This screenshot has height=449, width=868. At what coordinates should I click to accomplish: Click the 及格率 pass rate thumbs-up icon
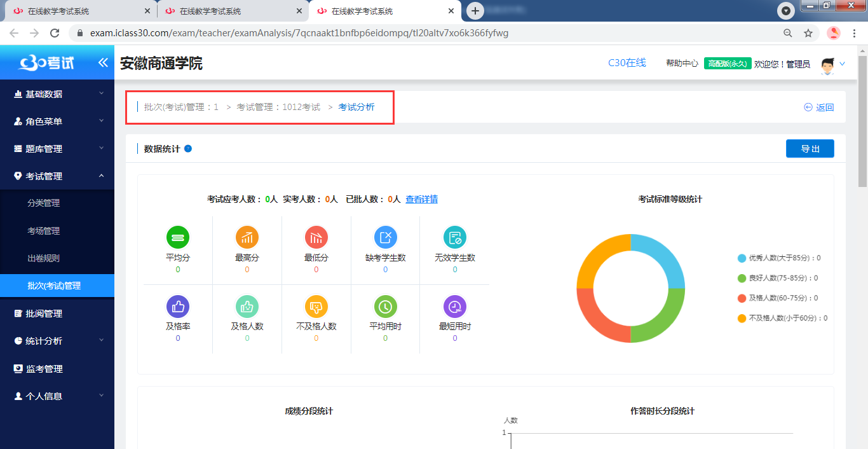[177, 306]
